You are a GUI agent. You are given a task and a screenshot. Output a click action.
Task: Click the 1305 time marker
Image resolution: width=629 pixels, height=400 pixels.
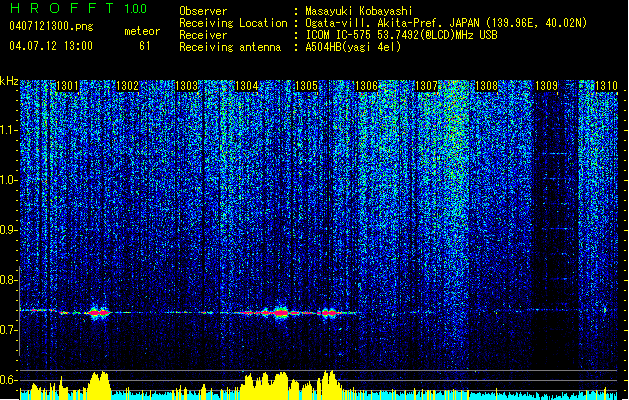[x=306, y=86]
